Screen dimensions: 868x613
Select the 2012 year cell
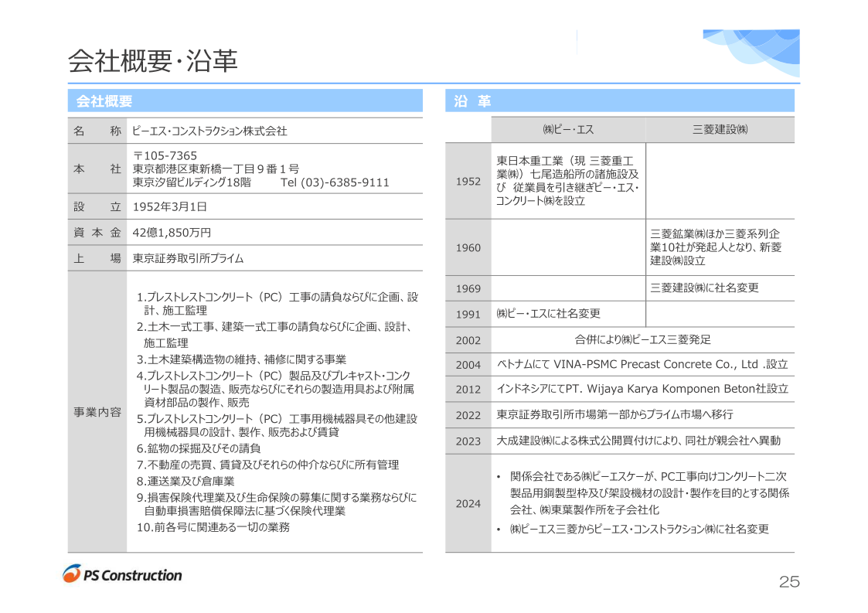pos(468,390)
